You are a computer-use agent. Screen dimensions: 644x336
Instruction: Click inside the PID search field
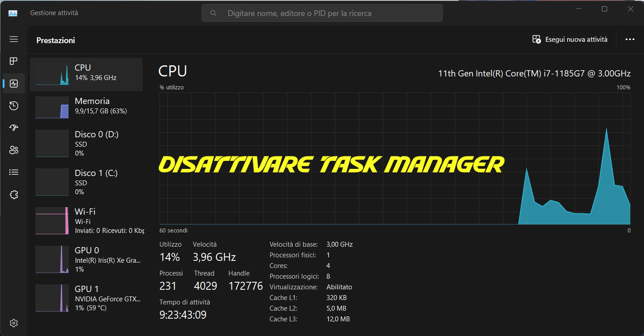tap(322, 13)
